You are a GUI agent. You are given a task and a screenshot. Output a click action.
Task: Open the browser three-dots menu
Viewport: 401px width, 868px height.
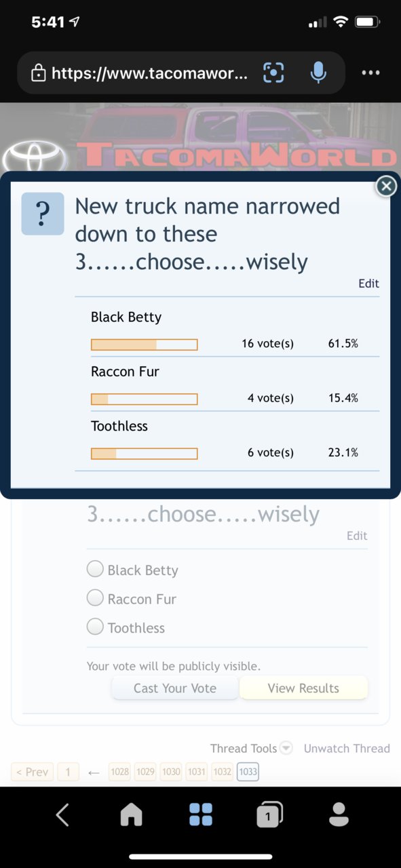371,73
